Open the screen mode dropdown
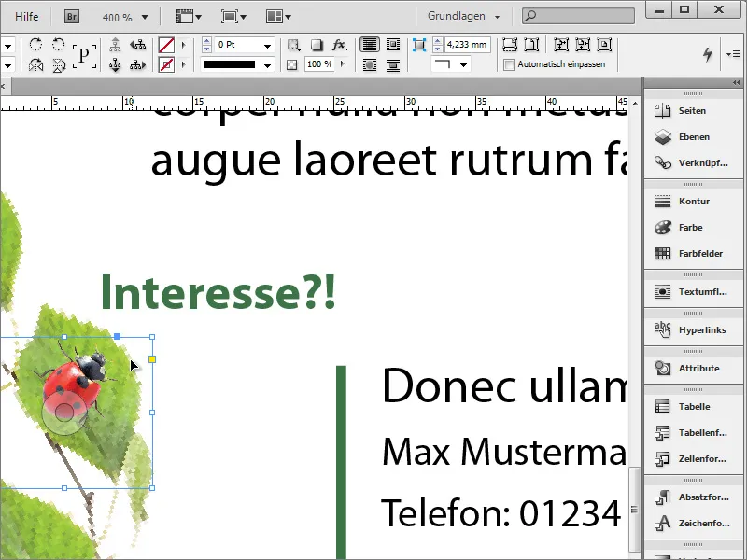 point(233,17)
